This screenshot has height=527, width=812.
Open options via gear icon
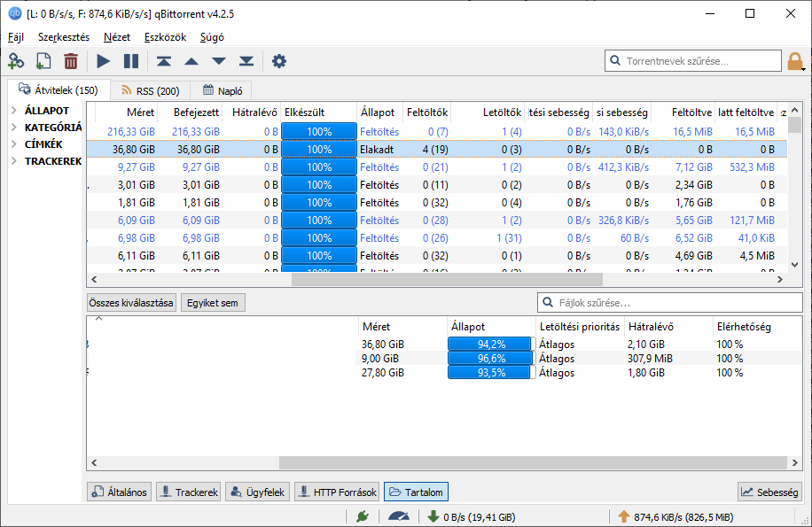279,61
